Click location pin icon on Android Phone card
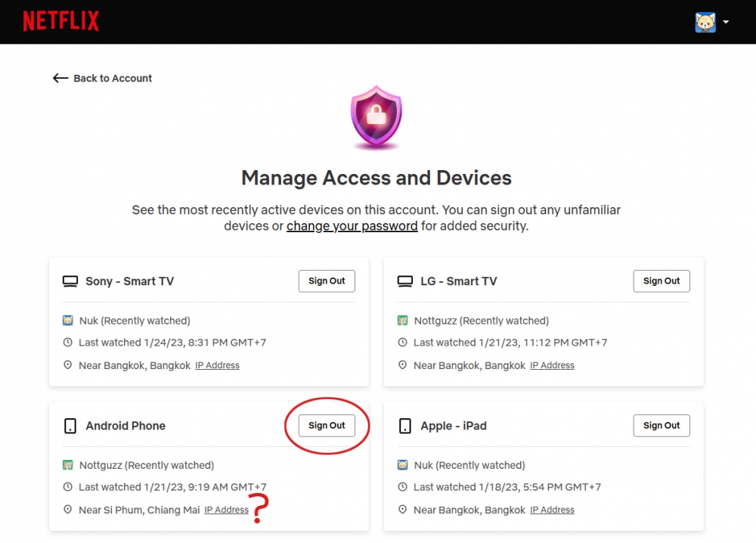The image size is (756, 543). [x=67, y=510]
